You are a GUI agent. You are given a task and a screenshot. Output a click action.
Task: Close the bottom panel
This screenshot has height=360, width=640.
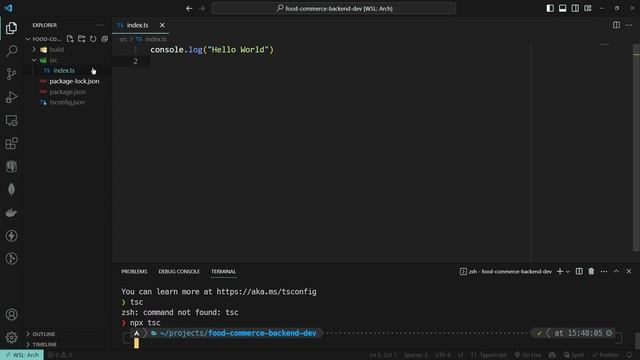point(629,271)
